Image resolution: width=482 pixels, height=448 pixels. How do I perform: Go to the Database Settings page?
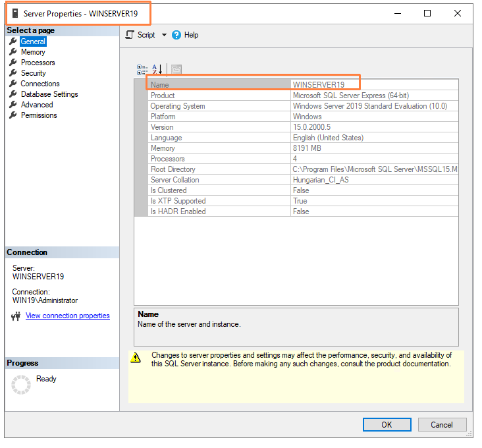click(49, 94)
